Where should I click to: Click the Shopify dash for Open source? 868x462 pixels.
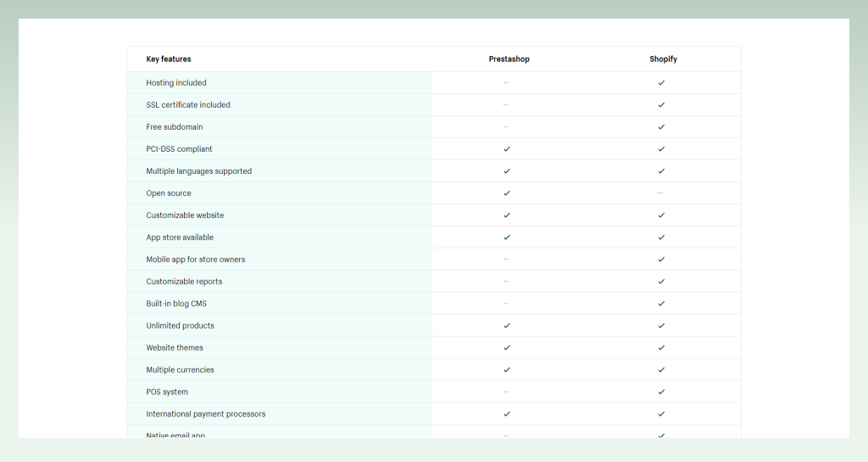(x=659, y=193)
